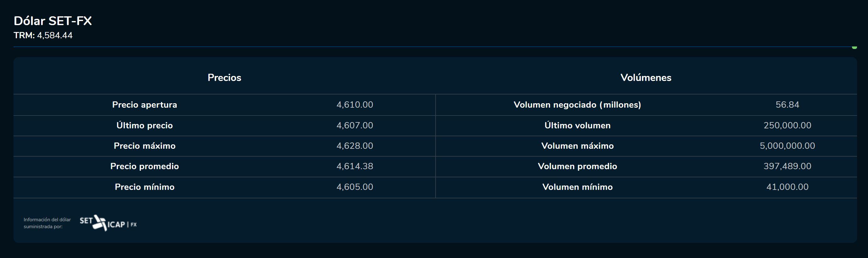This screenshot has height=258, width=868.
Task: Click the opening price 4,610.00
Action: [355, 105]
